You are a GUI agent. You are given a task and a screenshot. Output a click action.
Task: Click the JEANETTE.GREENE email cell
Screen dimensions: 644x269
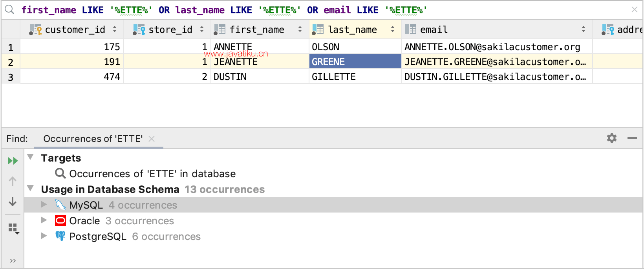[497, 62]
